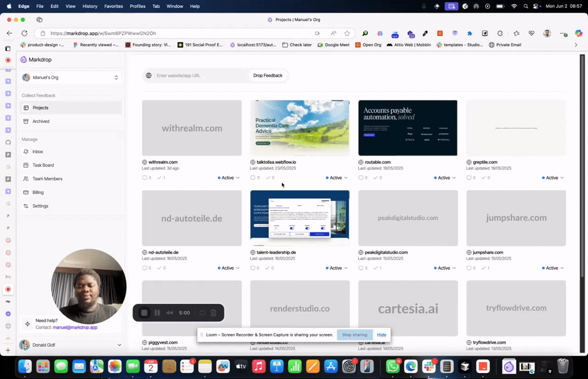Image resolution: width=588 pixels, height=379 pixels.
Task: Add a new tab with plus icon
Action: (x=8, y=350)
